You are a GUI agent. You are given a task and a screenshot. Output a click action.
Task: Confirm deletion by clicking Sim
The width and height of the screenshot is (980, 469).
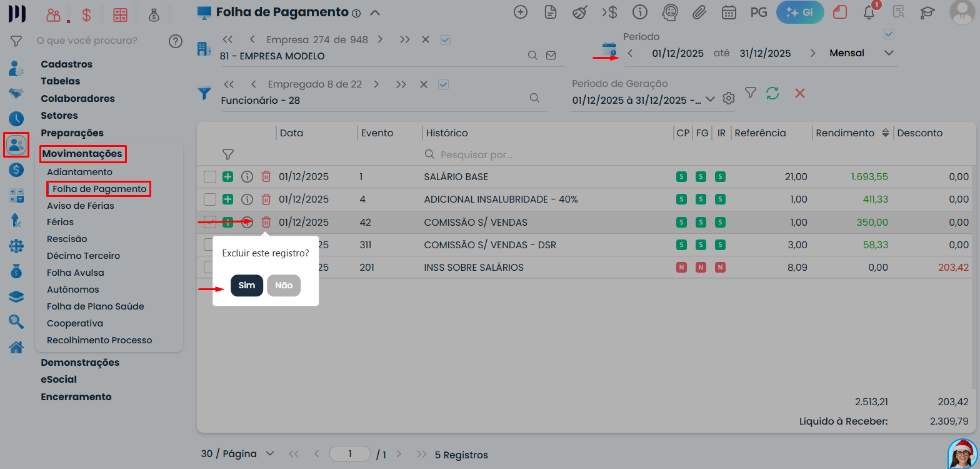pos(247,285)
